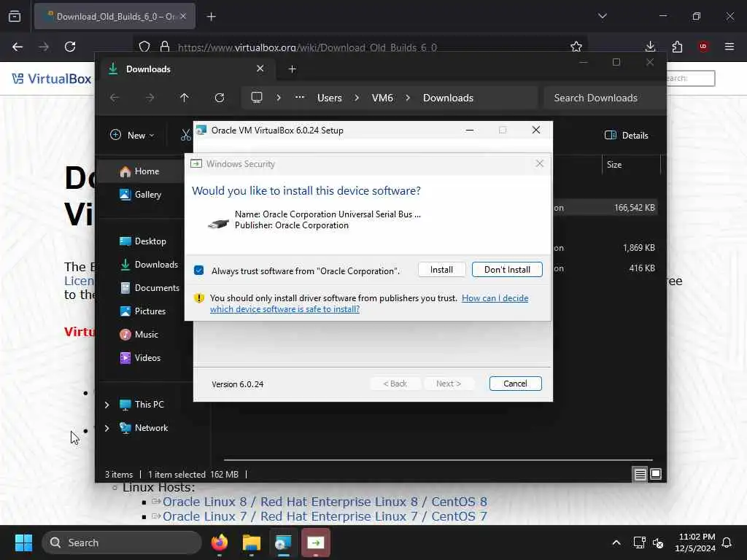Bookmark page with star icon

click(x=576, y=47)
